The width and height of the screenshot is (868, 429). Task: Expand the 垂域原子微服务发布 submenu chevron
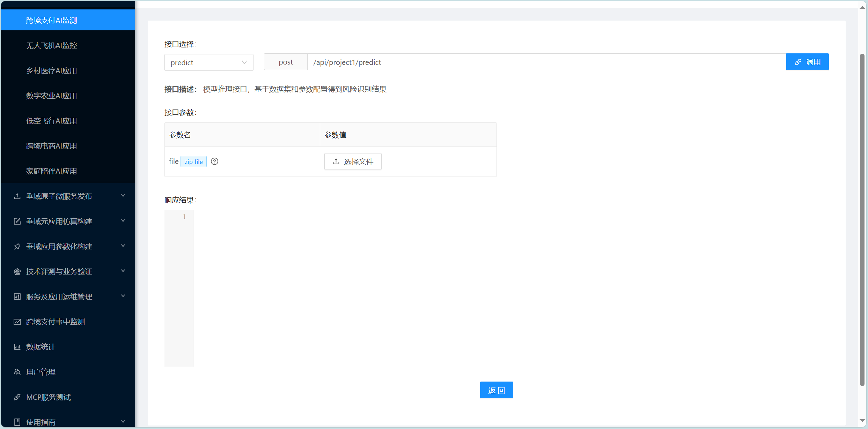tap(123, 196)
